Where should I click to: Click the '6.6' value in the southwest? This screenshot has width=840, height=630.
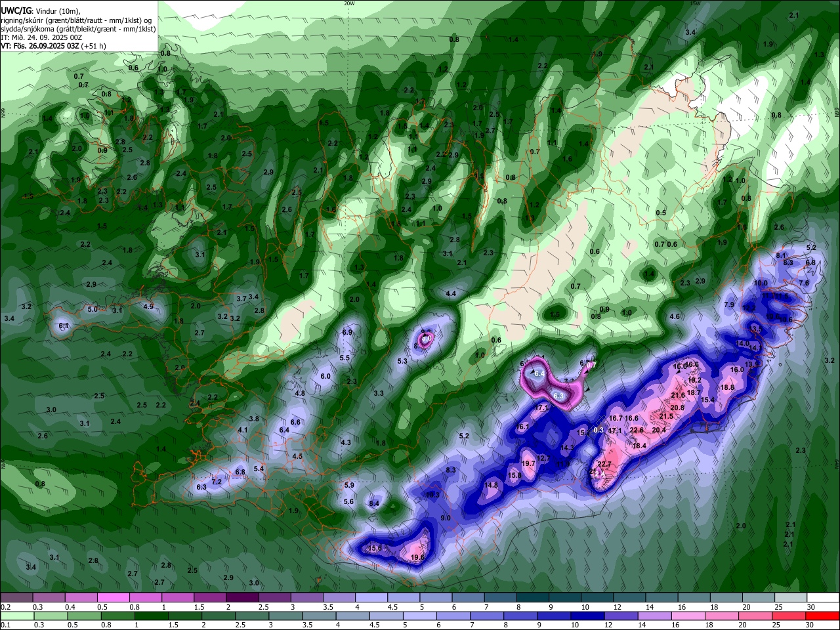tap(295, 422)
